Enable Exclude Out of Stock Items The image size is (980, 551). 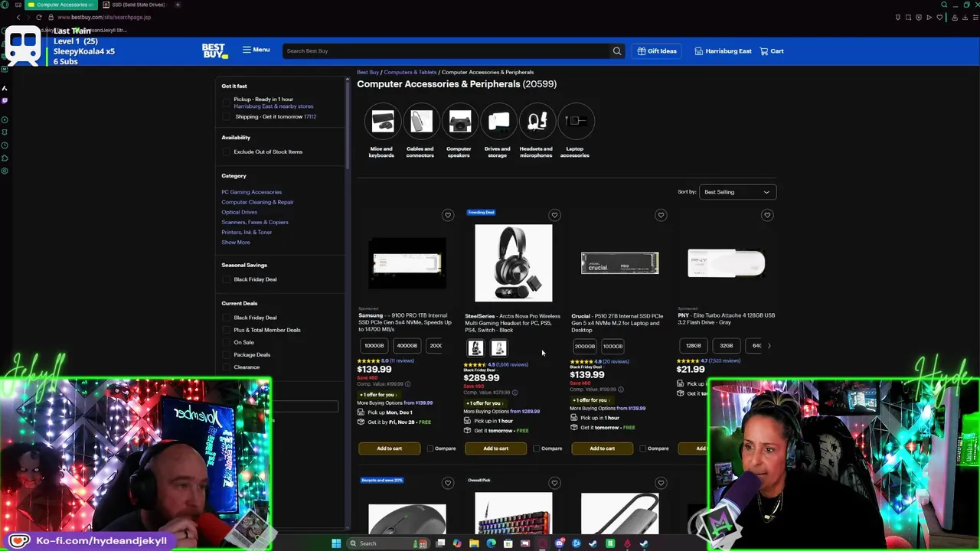click(x=227, y=152)
